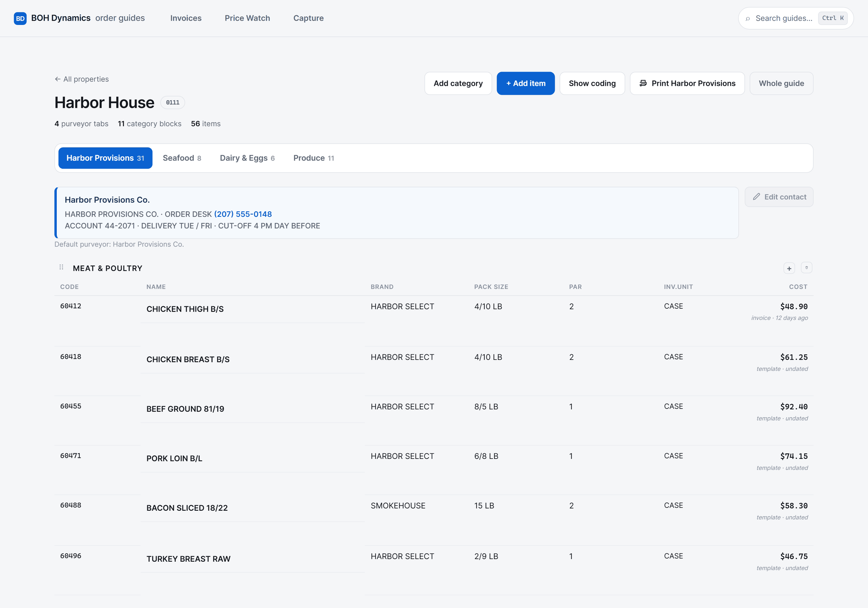
Task: Call order desk number (207) 555-0148
Action: tap(243, 214)
